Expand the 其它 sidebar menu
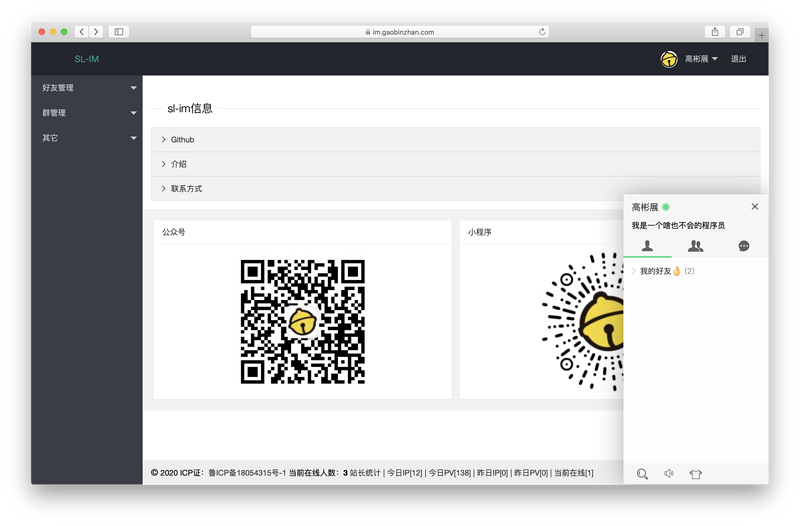This screenshot has width=800, height=526. (87, 138)
